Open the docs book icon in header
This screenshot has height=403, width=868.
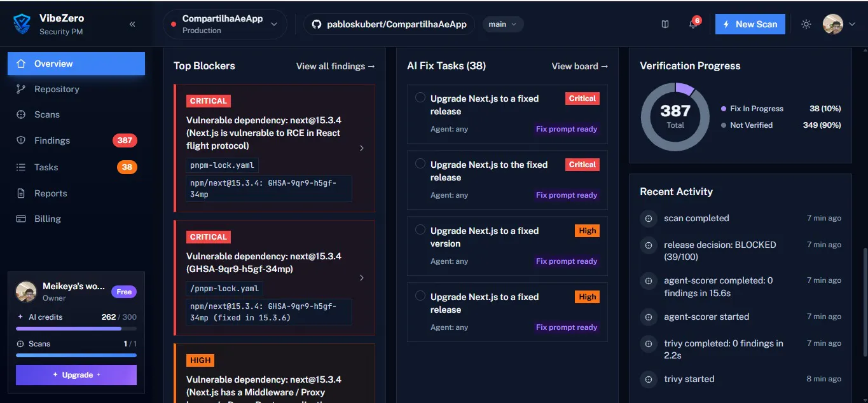[x=665, y=24]
